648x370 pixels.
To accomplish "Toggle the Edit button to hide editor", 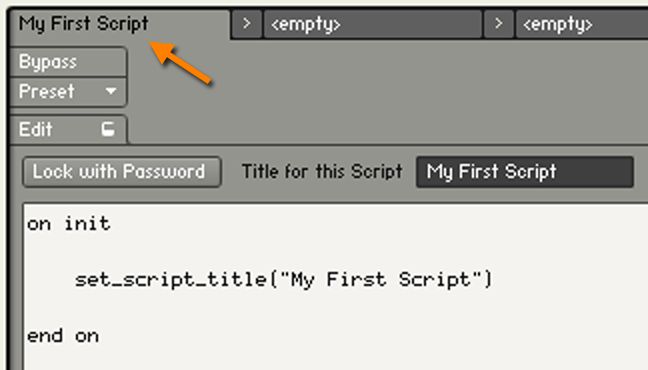I will (x=68, y=129).
